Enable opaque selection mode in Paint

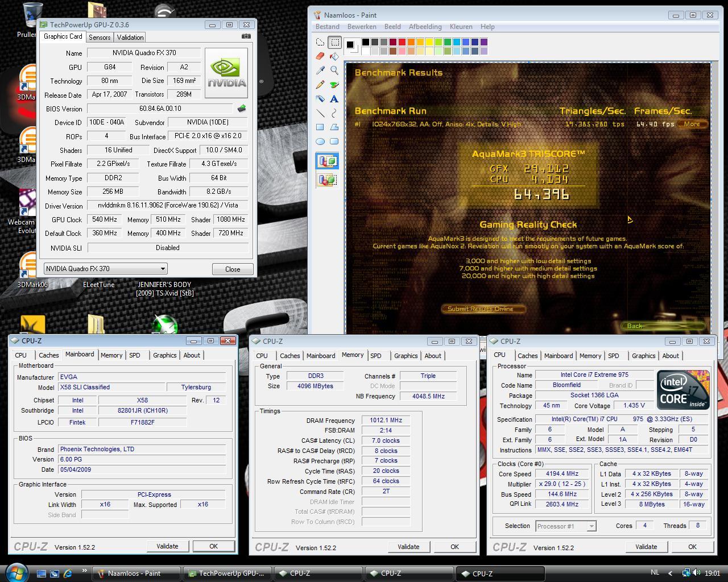tap(328, 161)
